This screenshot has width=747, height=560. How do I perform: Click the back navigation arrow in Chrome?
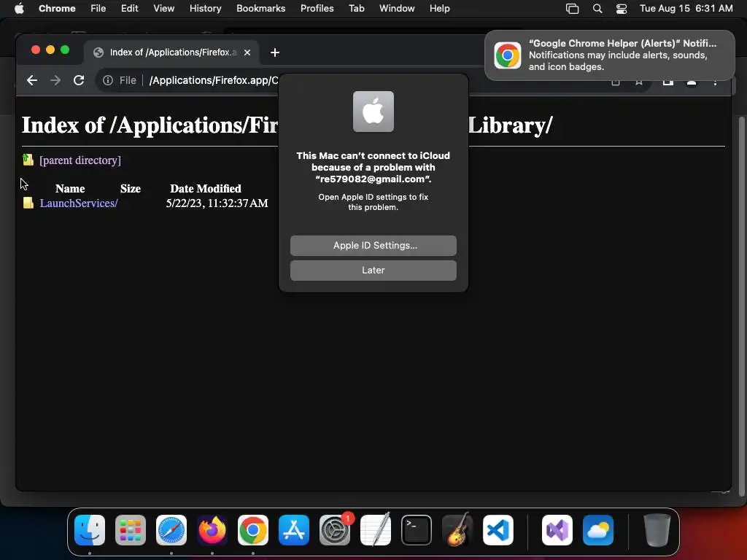coord(32,80)
